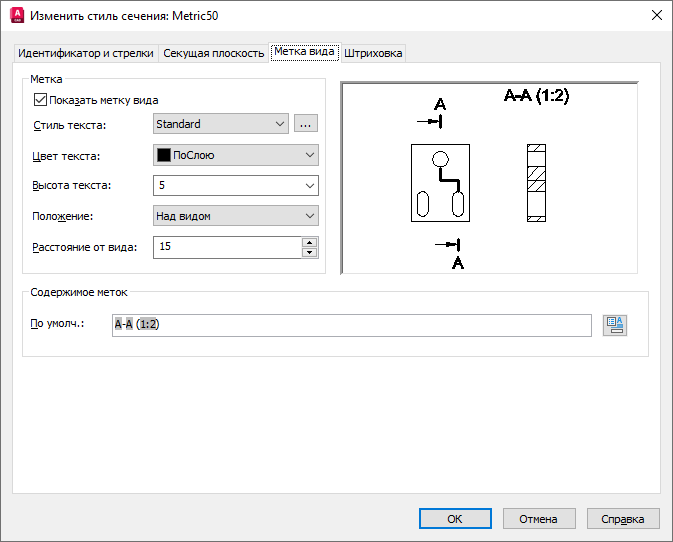Increase view distance with up spinner arrow
Image resolution: width=673 pixels, height=542 pixels.
click(x=309, y=242)
